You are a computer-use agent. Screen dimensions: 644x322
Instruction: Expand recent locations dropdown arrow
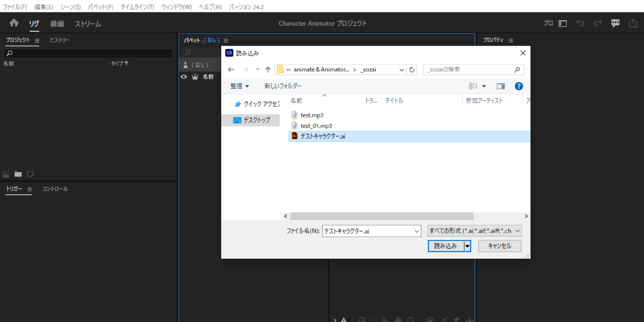[x=258, y=70]
